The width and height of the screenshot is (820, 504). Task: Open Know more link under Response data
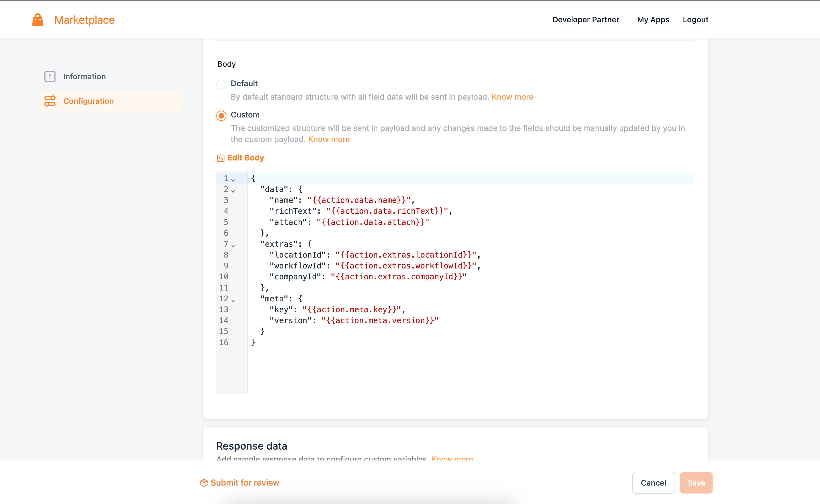[452, 458]
